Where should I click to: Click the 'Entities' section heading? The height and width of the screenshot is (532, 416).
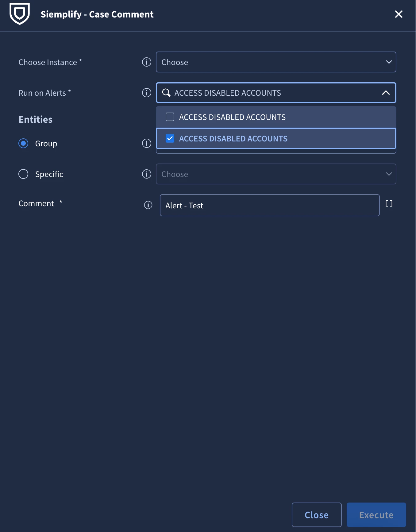(36, 119)
